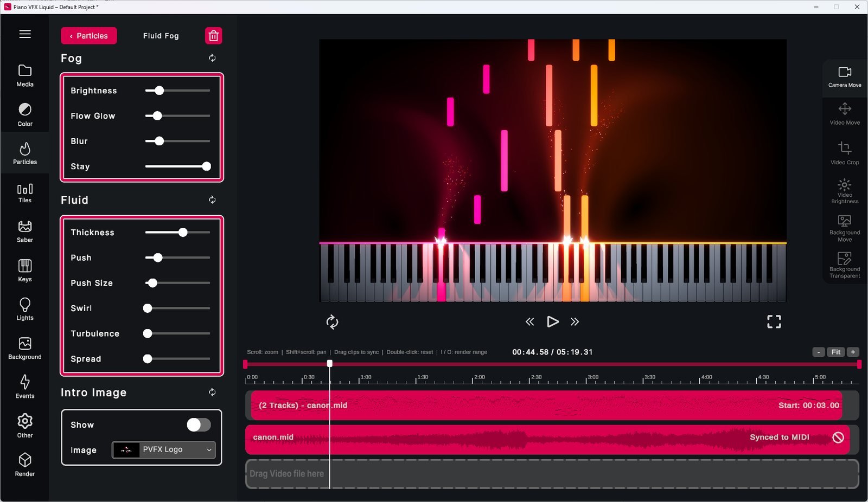This screenshot has height=502, width=868.
Task: Open the Other settings panel
Action: click(x=25, y=426)
